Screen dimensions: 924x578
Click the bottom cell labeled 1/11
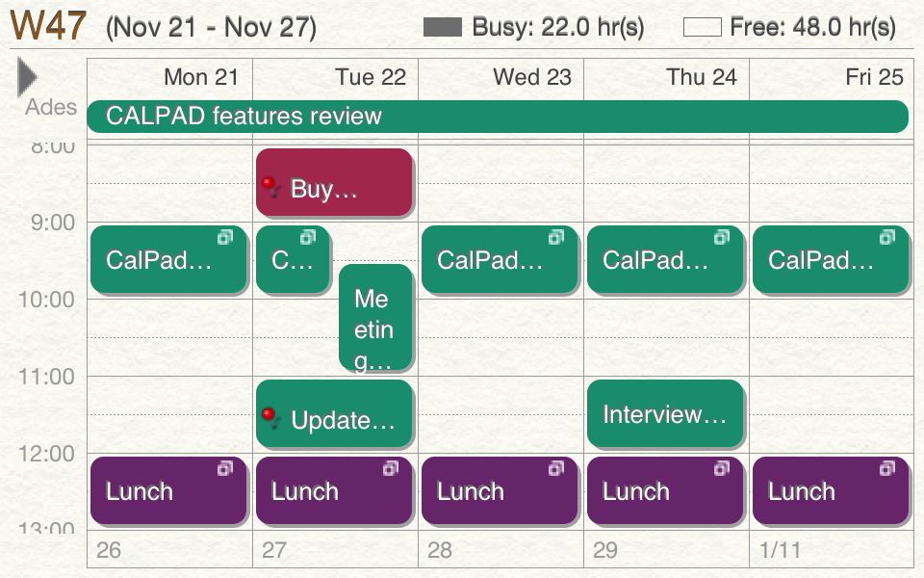click(832, 549)
